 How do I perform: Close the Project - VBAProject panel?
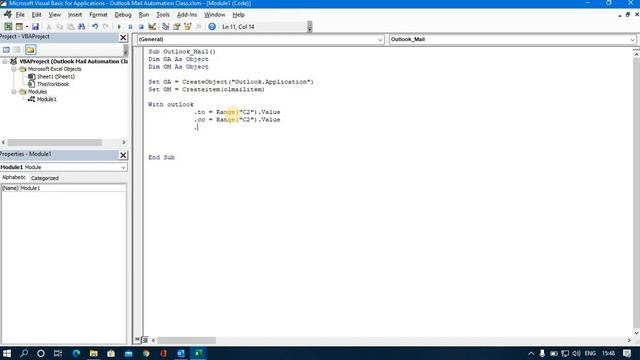(x=123, y=38)
